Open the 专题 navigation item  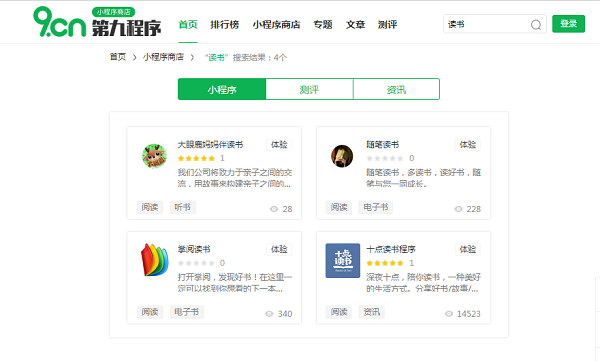(323, 25)
